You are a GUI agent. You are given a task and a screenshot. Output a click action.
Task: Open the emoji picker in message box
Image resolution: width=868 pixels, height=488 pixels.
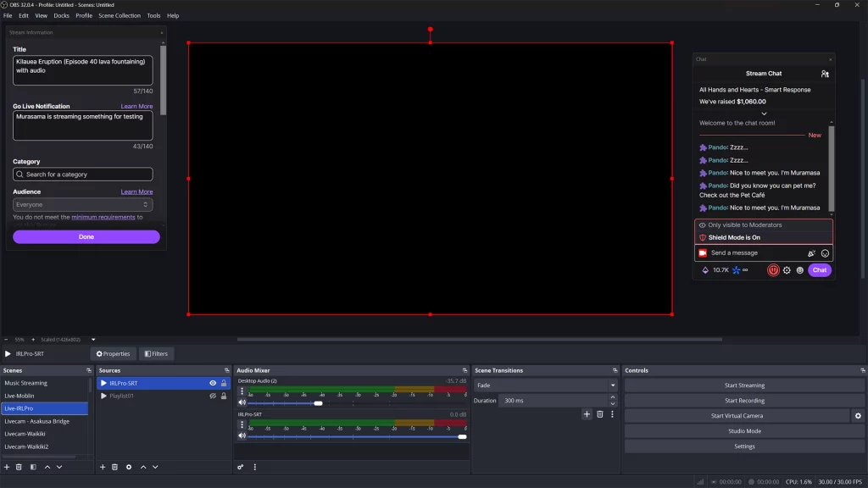tap(825, 253)
